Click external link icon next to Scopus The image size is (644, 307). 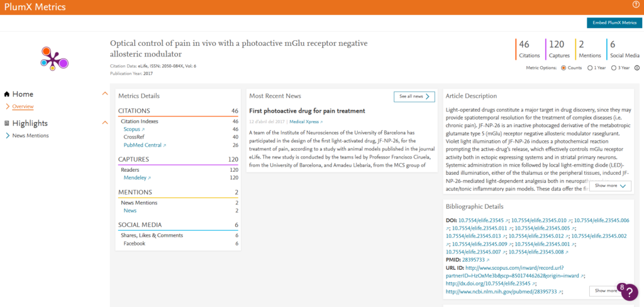(143, 129)
